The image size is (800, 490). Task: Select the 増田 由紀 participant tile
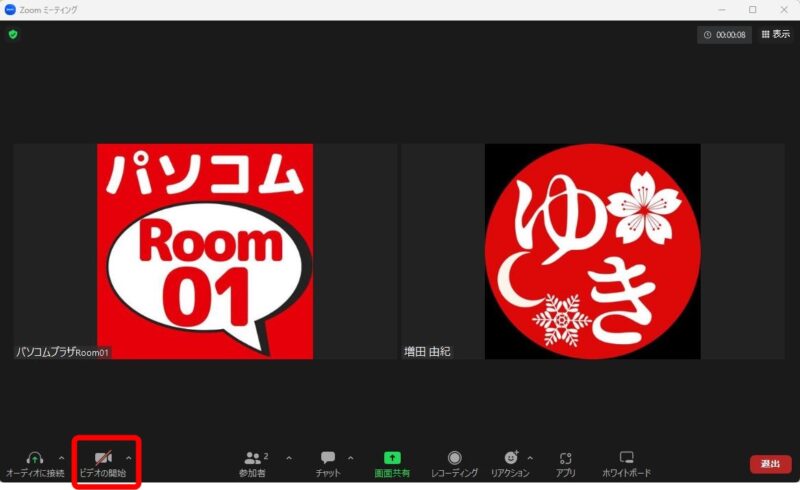pos(592,251)
